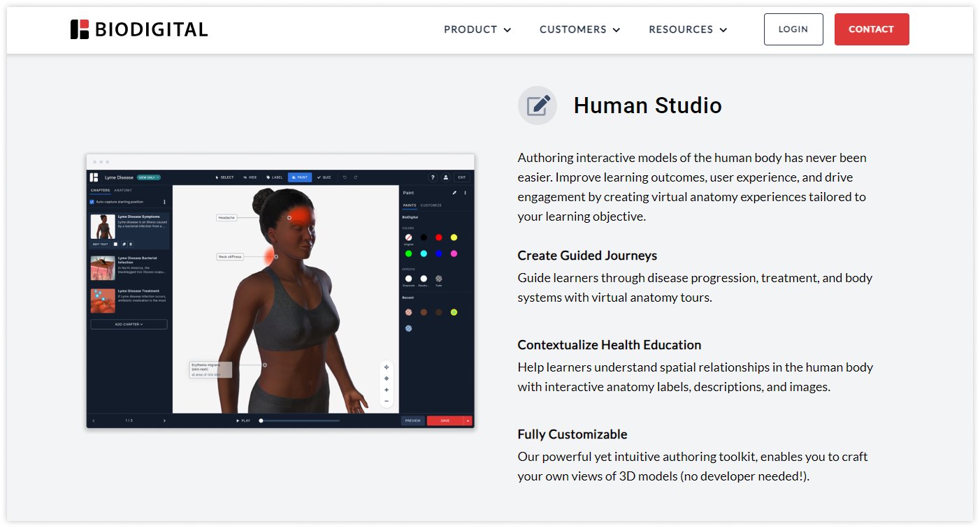Image resolution: width=980 pixels, height=528 pixels.
Task: Select the Paint tool in studio toolbar
Action: tap(300, 177)
